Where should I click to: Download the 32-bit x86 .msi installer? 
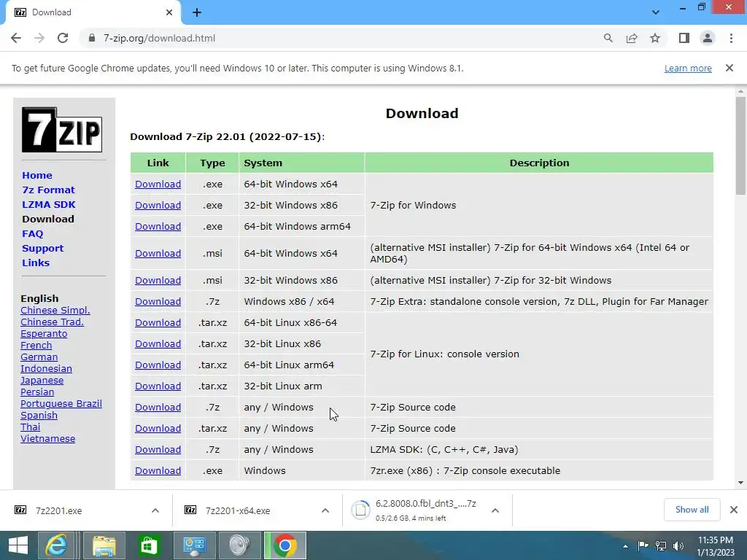(158, 281)
